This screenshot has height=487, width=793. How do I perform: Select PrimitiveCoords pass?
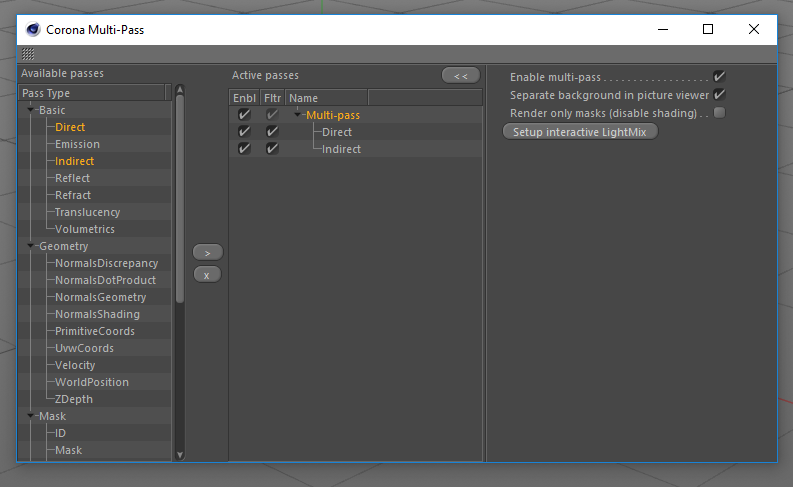95,331
